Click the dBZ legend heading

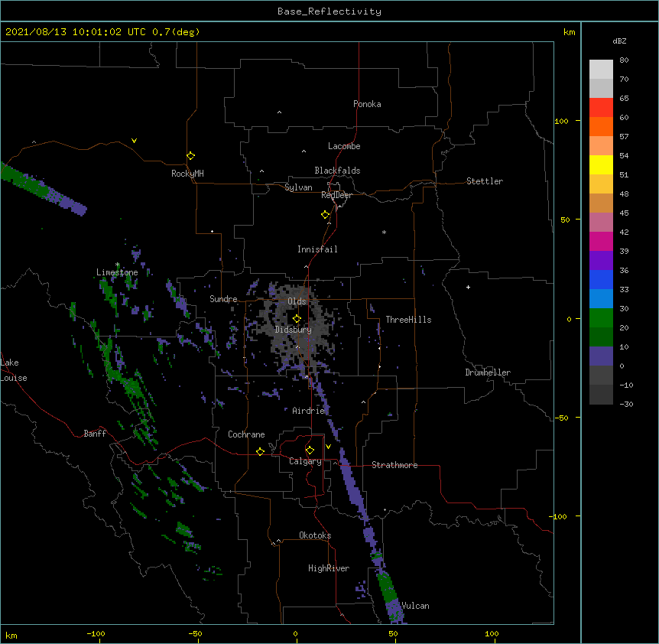point(619,41)
